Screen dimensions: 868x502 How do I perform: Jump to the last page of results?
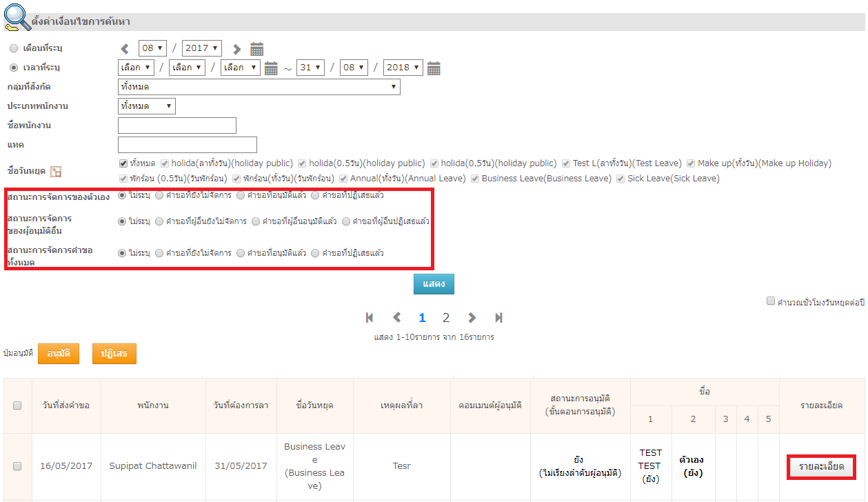click(x=498, y=318)
